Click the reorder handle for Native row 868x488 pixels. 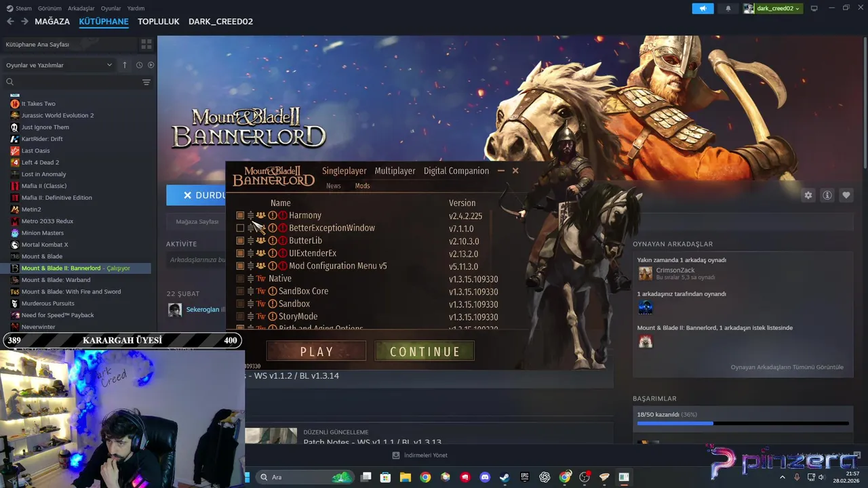[250, 279]
